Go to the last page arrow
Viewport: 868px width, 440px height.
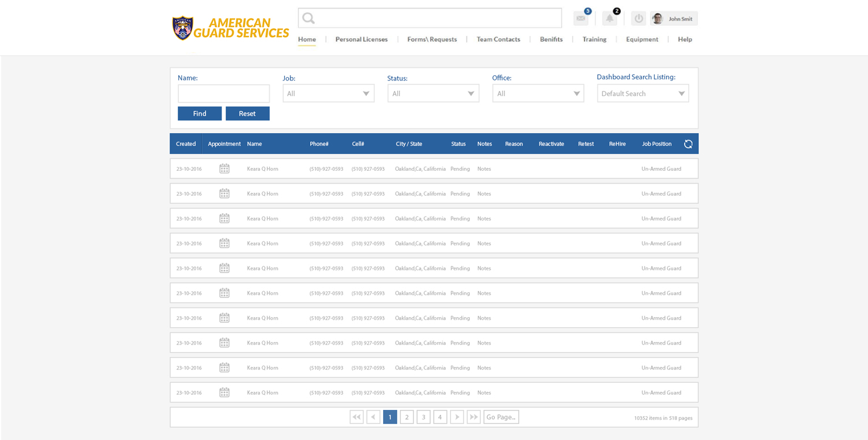[x=473, y=417]
